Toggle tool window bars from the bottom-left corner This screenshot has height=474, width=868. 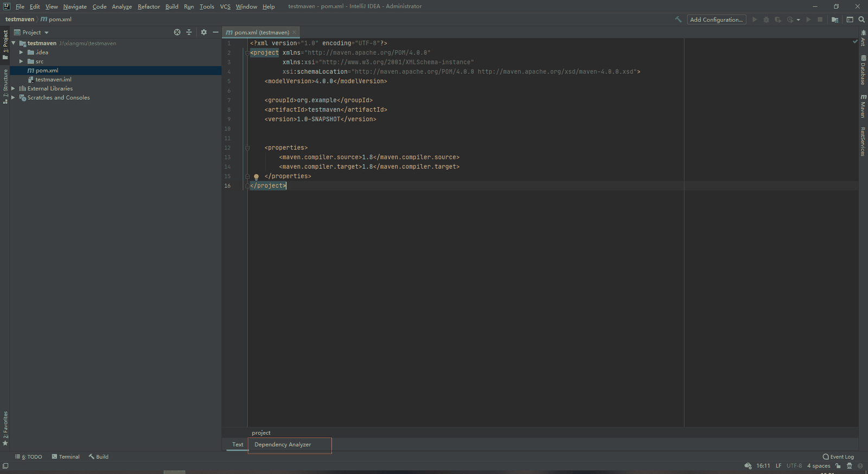coord(5,466)
